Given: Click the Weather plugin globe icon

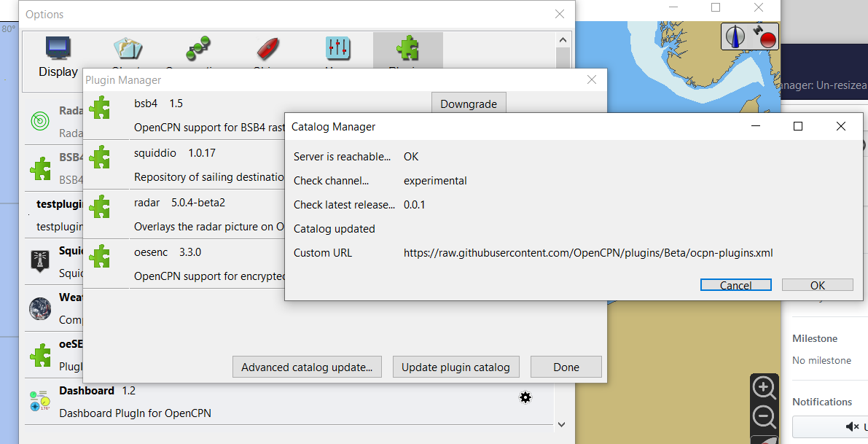Looking at the screenshot, I should click(x=40, y=308).
